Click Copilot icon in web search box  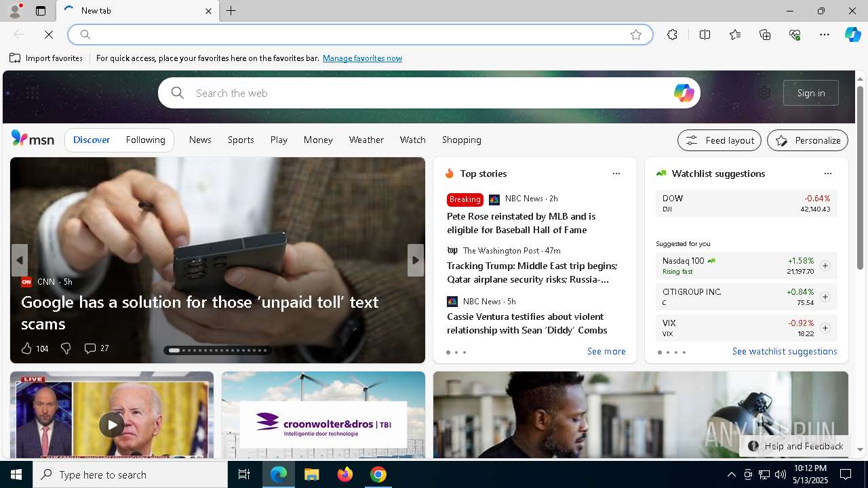coord(684,93)
